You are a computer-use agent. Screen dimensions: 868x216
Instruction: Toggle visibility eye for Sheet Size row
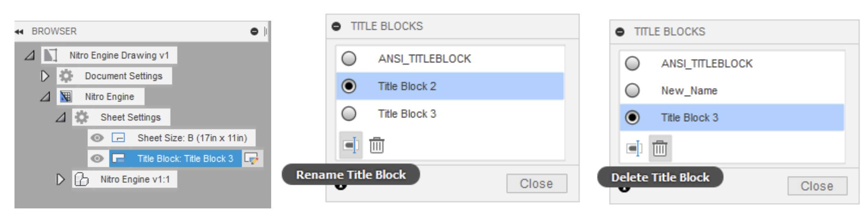click(97, 138)
